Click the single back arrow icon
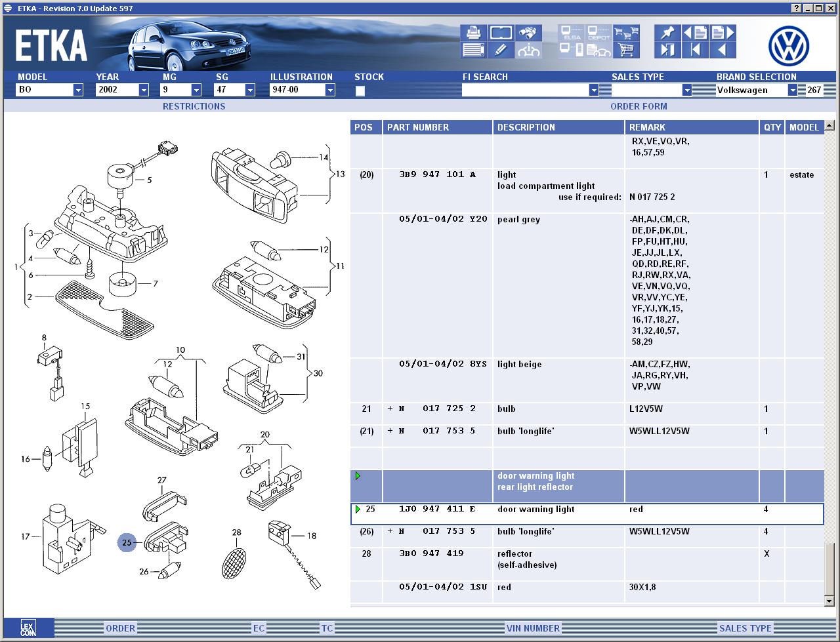 (x=723, y=50)
